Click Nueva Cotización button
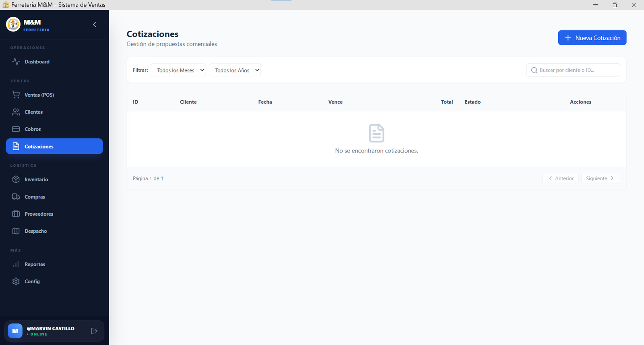644x345 pixels. (x=592, y=38)
